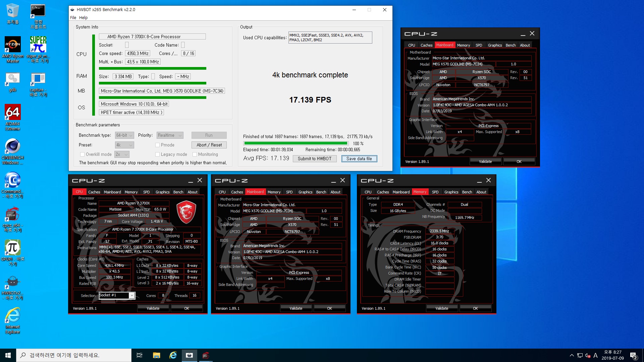Select SPD tab in bottom-right CPU-Z
644x362 pixels.
(435, 192)
